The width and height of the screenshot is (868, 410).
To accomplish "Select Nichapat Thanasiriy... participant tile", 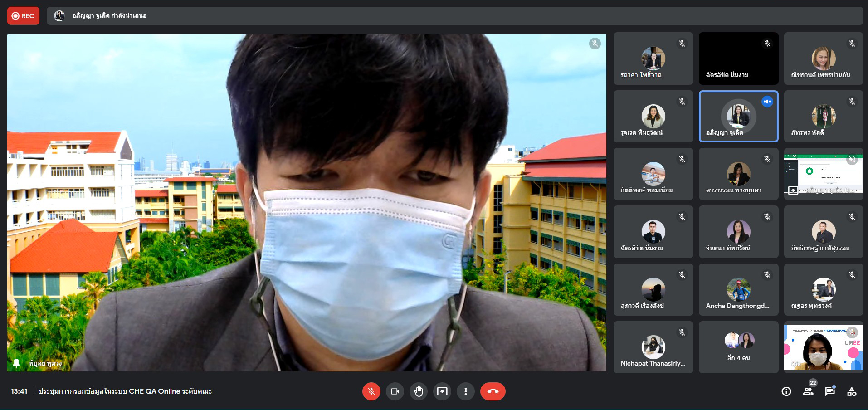I will click(653, 347).
